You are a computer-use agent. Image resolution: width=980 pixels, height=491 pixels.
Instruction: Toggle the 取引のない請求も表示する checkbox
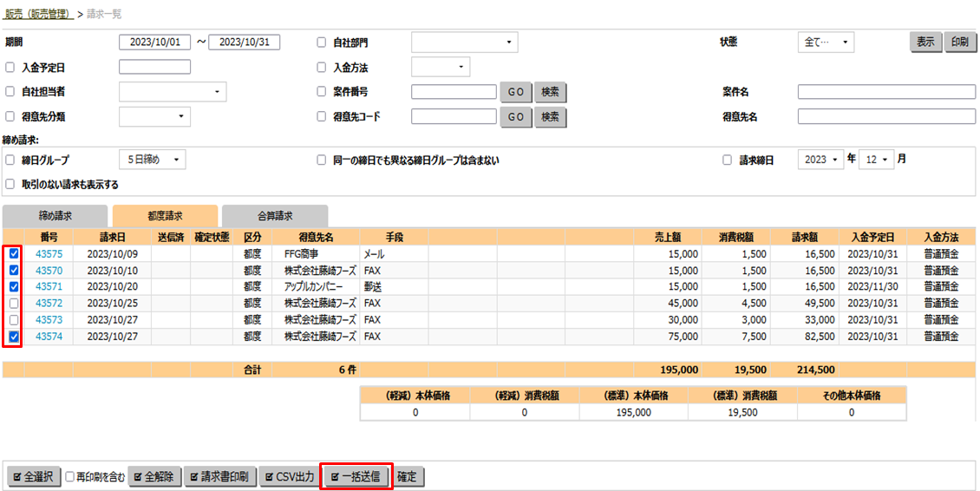tap(10, 185)
